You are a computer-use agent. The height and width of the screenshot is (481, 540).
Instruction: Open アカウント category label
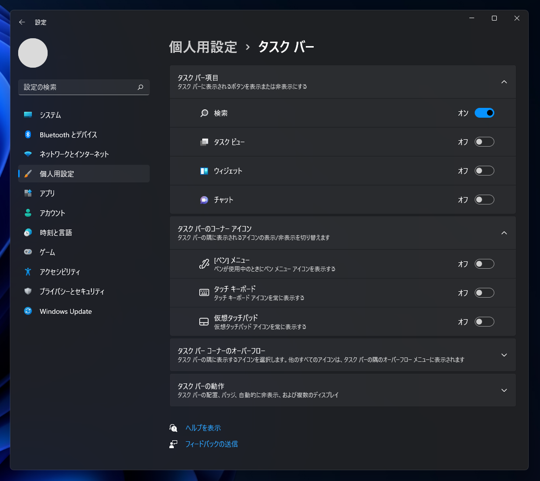[52, 213]
